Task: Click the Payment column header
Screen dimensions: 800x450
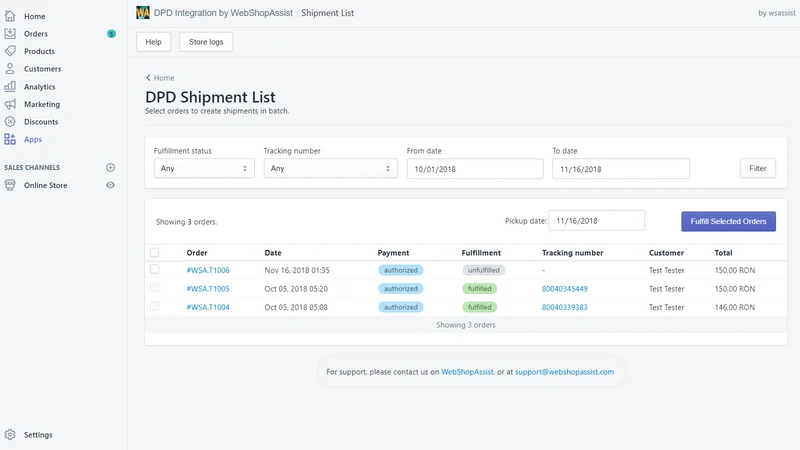Action: pos(393,253)
